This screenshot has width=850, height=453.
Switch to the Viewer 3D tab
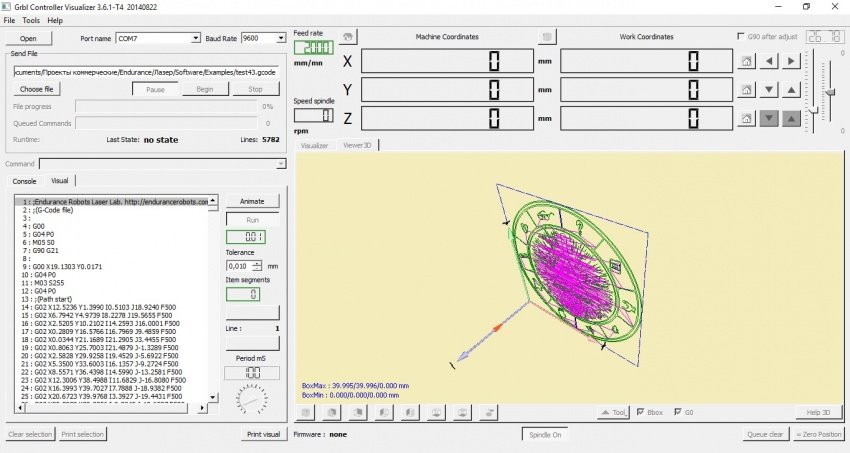[x=357, y=145]
